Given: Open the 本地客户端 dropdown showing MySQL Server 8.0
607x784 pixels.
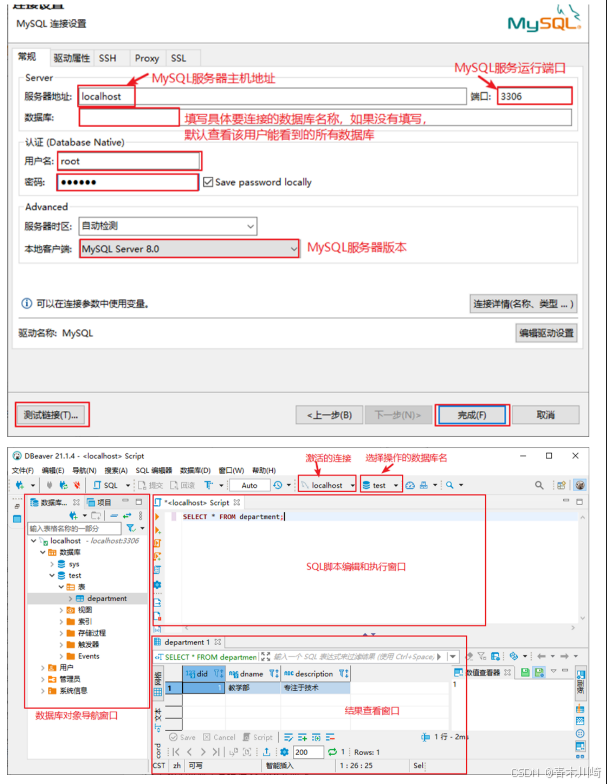Looking at the screenshot, I should (190, 248).
